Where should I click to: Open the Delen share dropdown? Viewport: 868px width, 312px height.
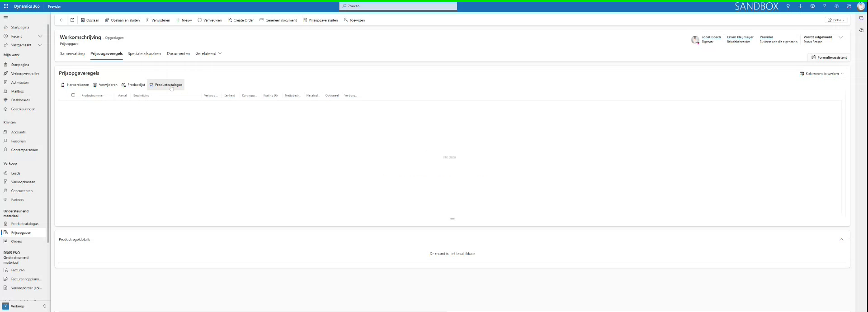[x=836, y=20]
